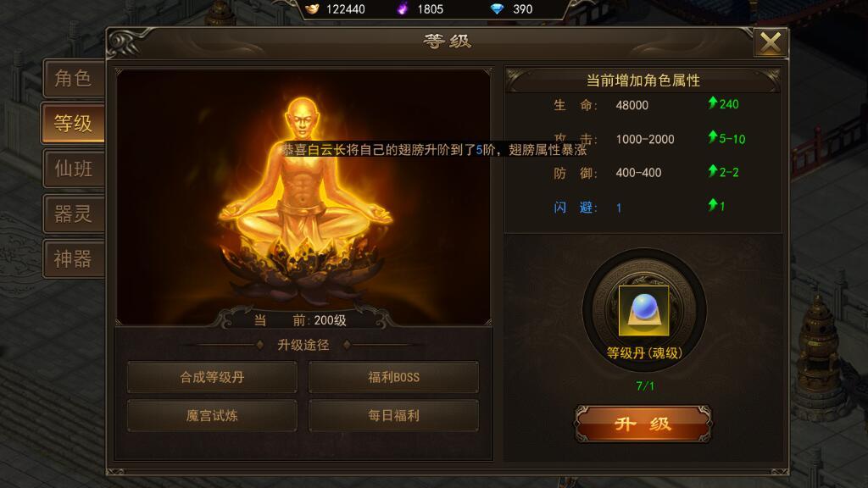Click the green arrow beside 闪避 bonus
This screenshot has width=868, height=488.
click(x=713, y=205)
